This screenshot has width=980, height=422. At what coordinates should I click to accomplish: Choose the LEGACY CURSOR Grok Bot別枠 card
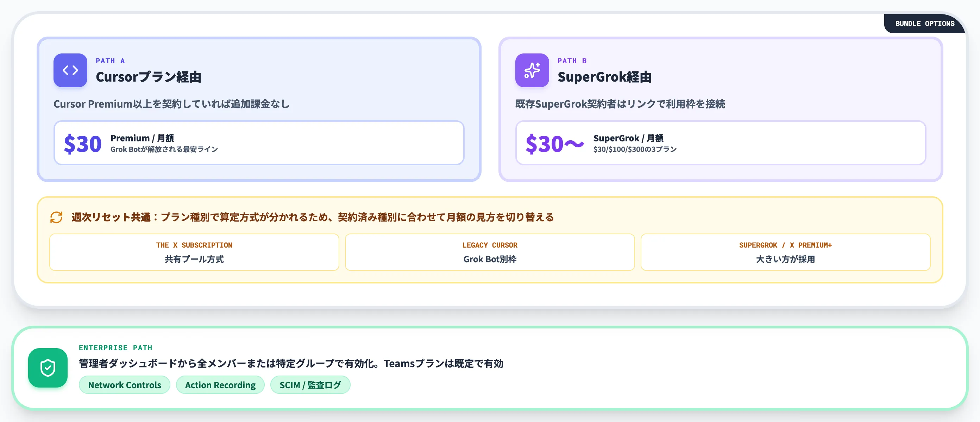point(490,252)
